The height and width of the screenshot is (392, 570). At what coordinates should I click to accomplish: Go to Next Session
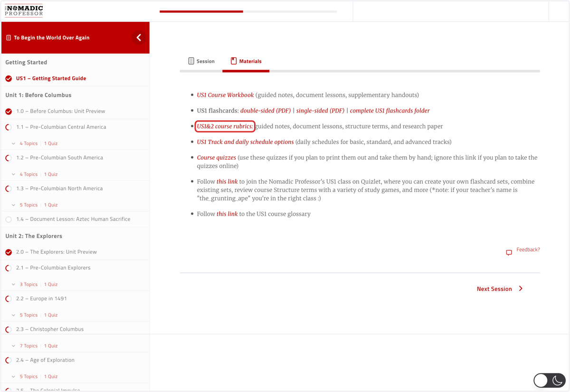500,289
